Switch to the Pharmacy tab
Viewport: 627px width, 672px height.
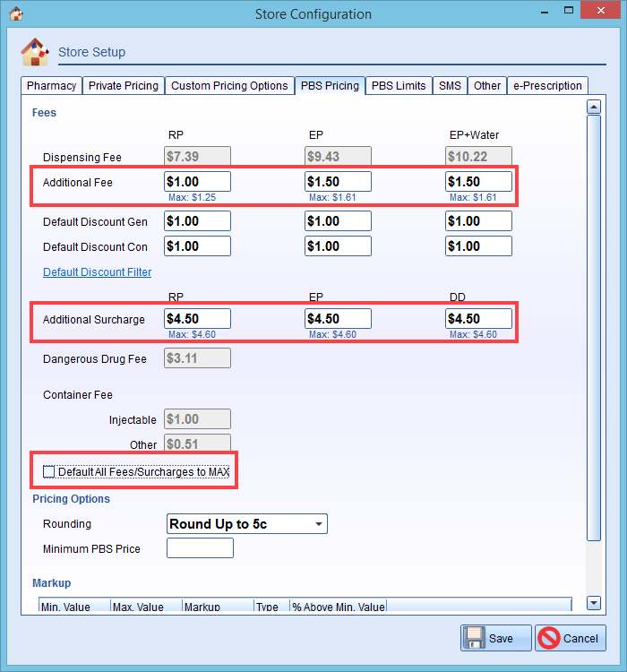(x=51, y=86)
